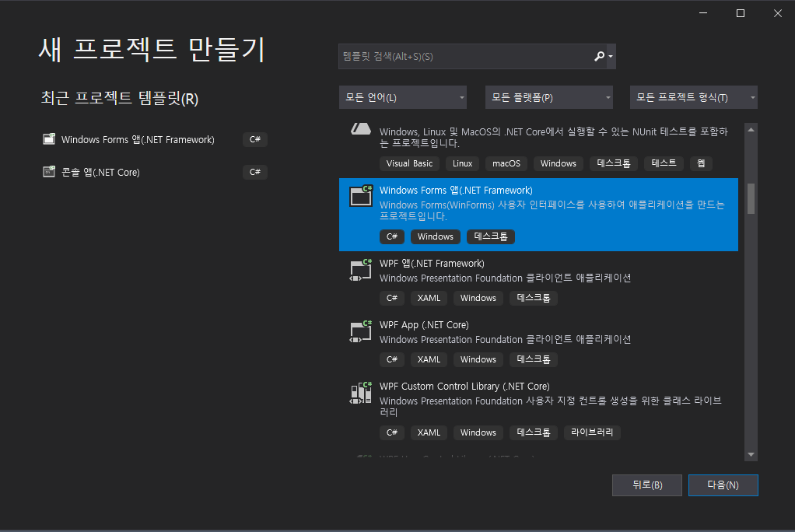Viewport: 795px width, 532px height.
Task: Click the WPF 앱(.NET Framework) template icon
Action: [360, 269]
